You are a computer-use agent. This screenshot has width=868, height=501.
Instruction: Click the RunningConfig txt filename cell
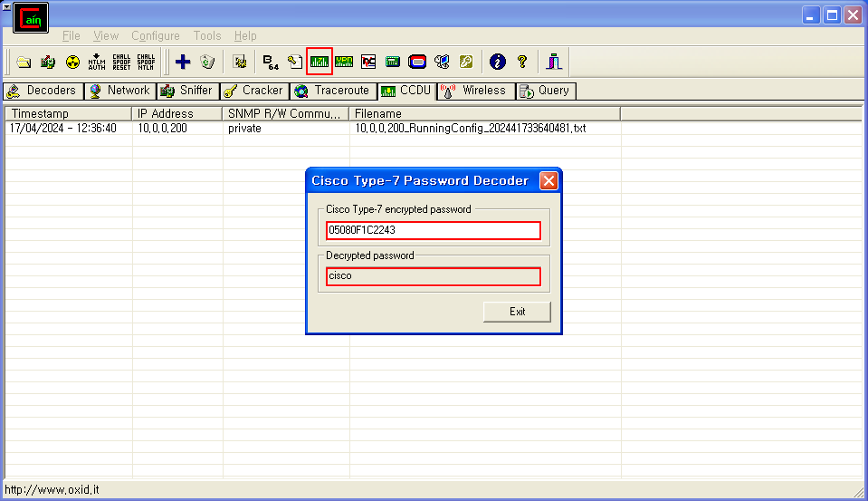pyautogui.click(x=471, y=128)
